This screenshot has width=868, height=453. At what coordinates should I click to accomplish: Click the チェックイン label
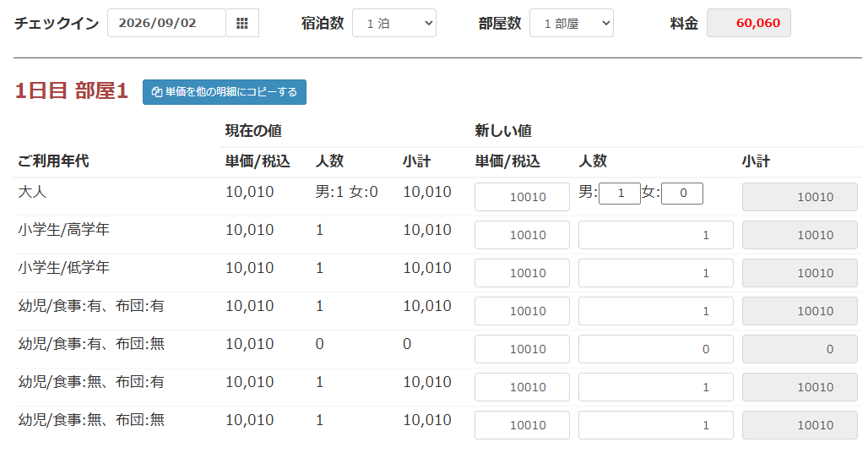pyautogui.click(x=57, y=24)
